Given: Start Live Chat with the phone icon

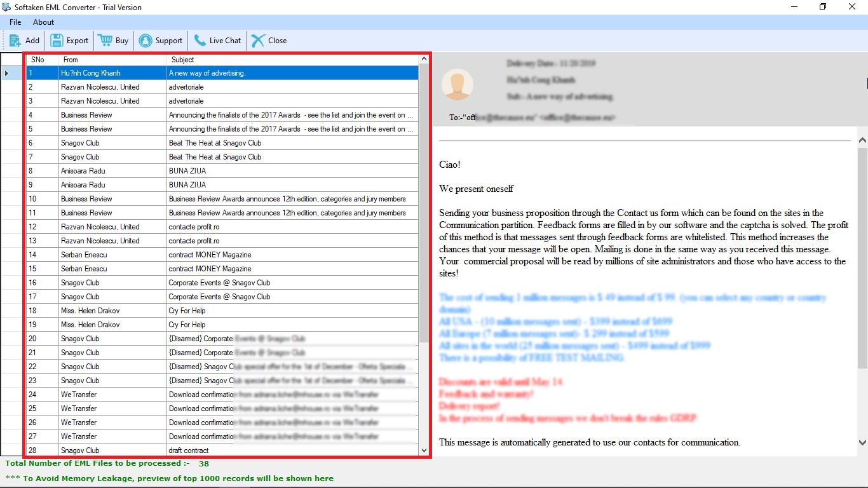Looking at the screenshot, I should (x=200, y=41).
